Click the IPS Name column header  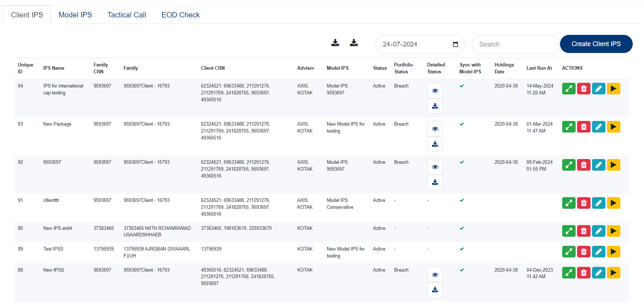(x=54, y=68)
